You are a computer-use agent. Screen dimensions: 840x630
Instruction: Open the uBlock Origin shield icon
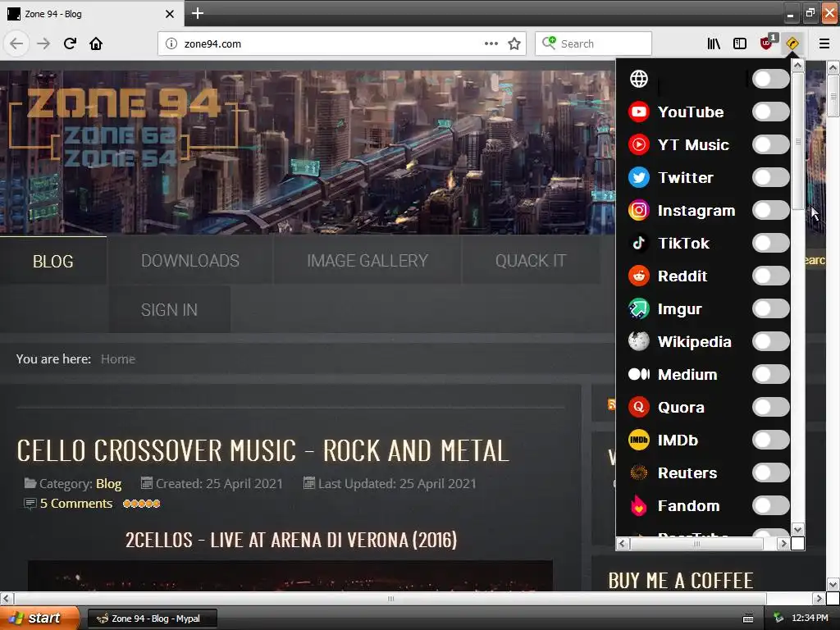(x=767, y=43)
